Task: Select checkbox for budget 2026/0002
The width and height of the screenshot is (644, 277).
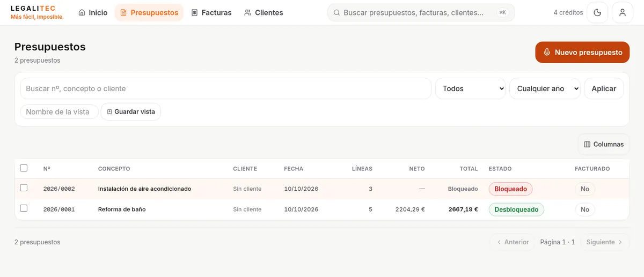Action: click(x=24, y=188)
